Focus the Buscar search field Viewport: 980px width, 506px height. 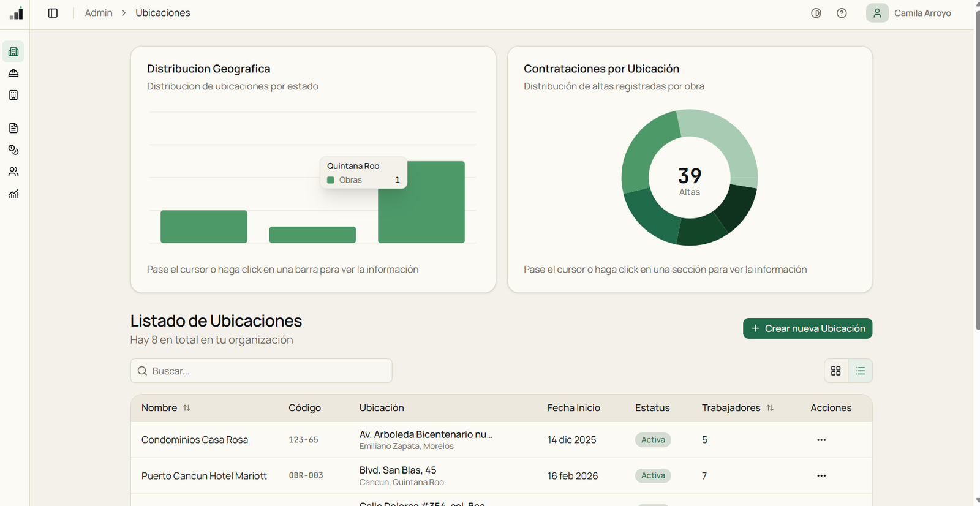pos(261,371)
